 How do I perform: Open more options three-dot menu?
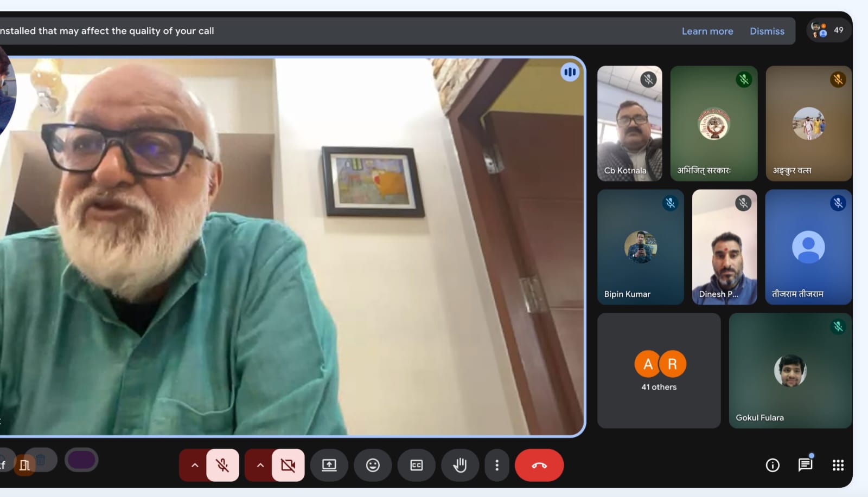[497, 465]
